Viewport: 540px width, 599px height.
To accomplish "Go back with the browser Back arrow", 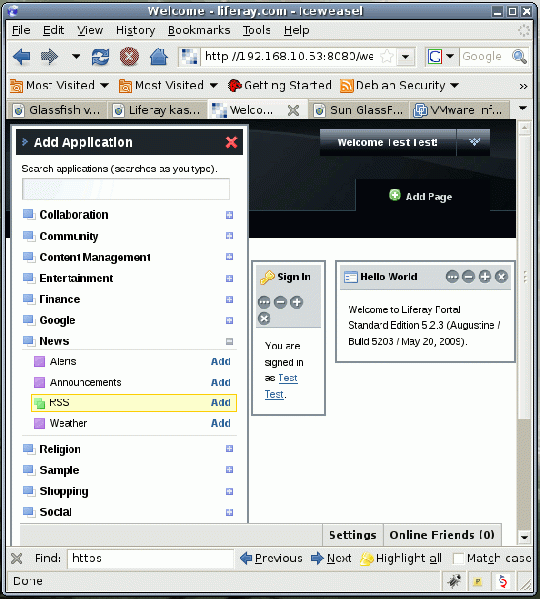I will tap(21, 57).
